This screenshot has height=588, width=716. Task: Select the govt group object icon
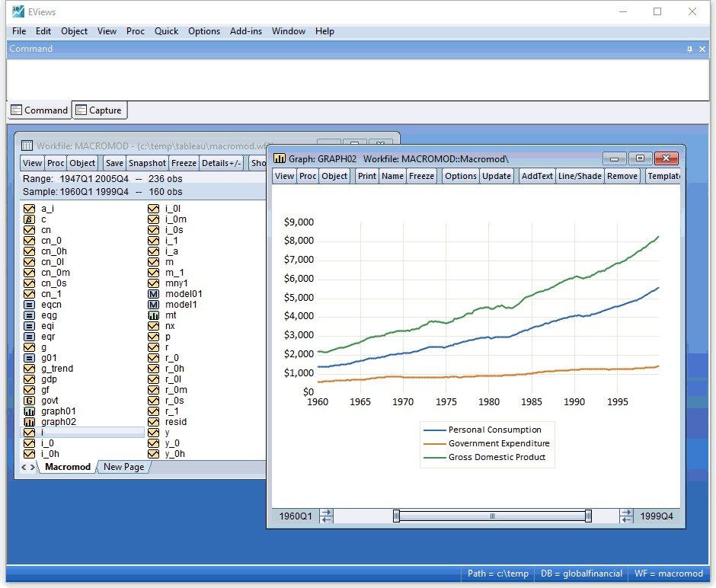(x=30, y=401)
